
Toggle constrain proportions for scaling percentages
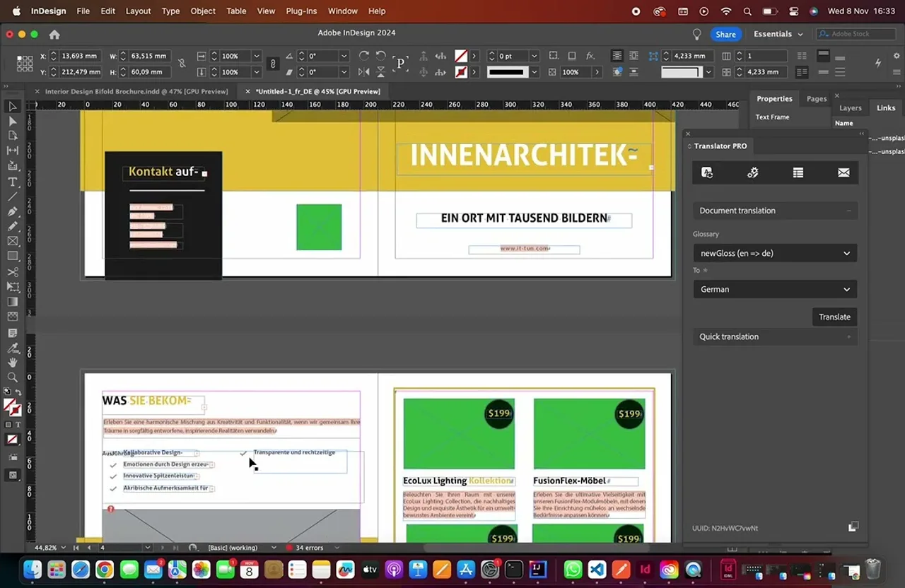pyautogui.click(x=273, y=64)
